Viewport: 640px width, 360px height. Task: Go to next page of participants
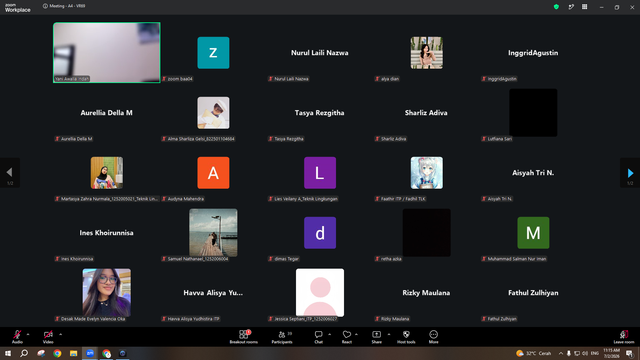(x=630, y=173)
